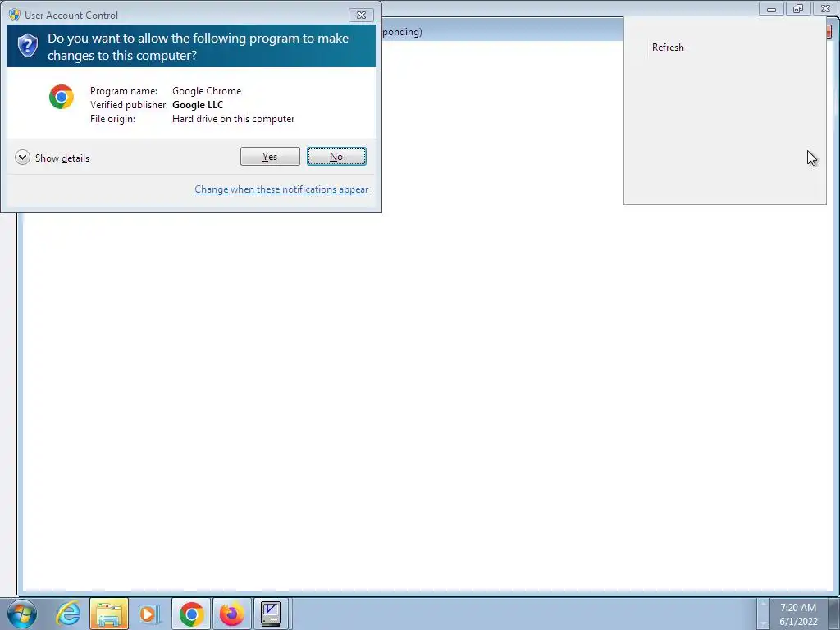
Task: Launch Firefox from the taskbar
Action: 232,614
